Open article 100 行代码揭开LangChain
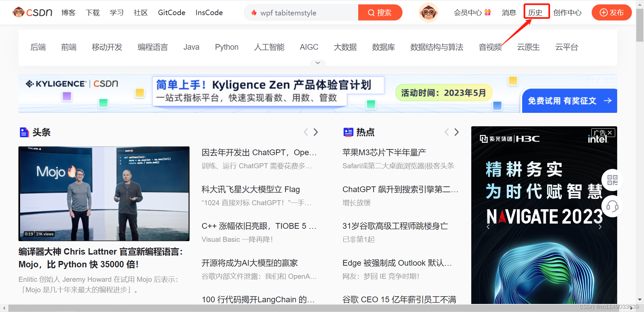The image size is (644, 312). click(258, 300)
